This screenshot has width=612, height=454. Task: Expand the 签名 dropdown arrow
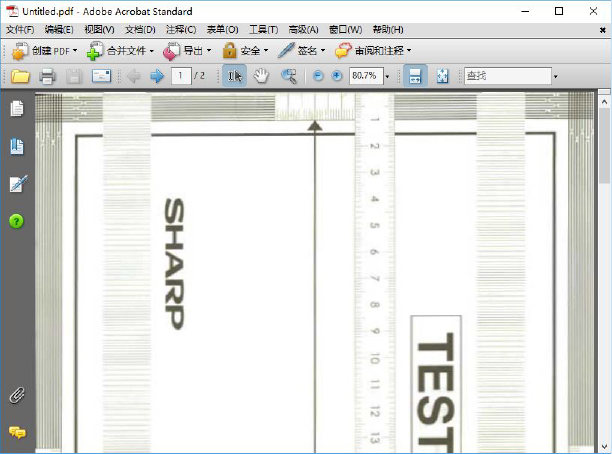point(323,51)
